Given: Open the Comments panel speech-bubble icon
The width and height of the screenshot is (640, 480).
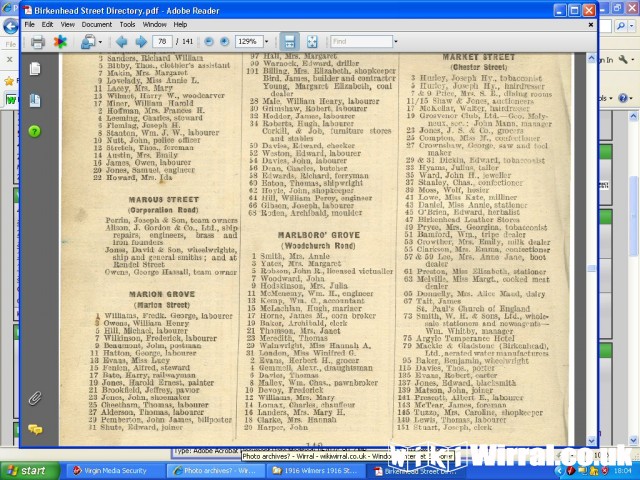Looking at the screenshot, I should point(35,429).
